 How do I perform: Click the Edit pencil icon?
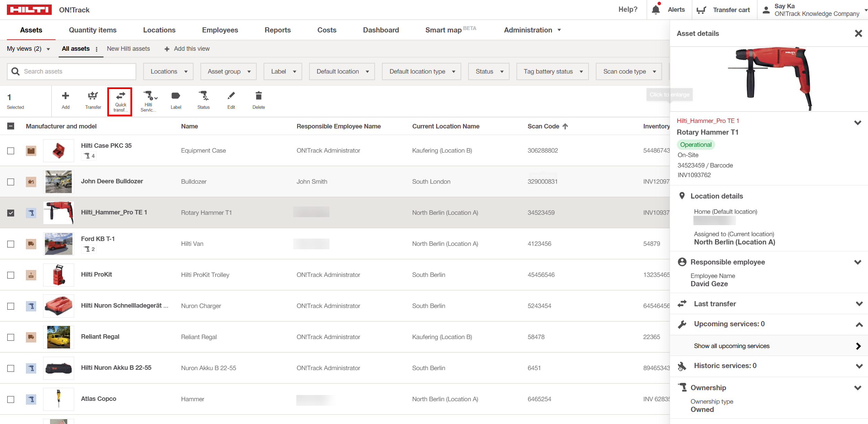(x=231, y=96)
